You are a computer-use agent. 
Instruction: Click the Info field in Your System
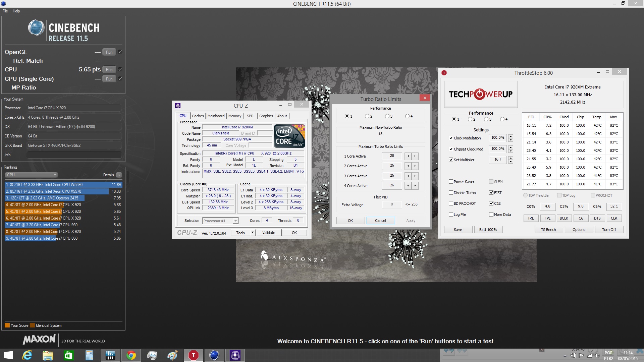[74, 155]
